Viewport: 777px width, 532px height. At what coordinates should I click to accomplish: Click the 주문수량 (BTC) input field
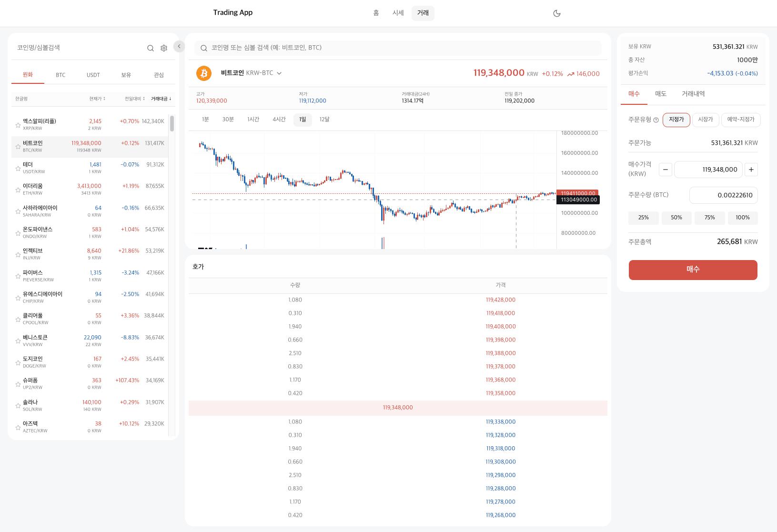(724, 195)
